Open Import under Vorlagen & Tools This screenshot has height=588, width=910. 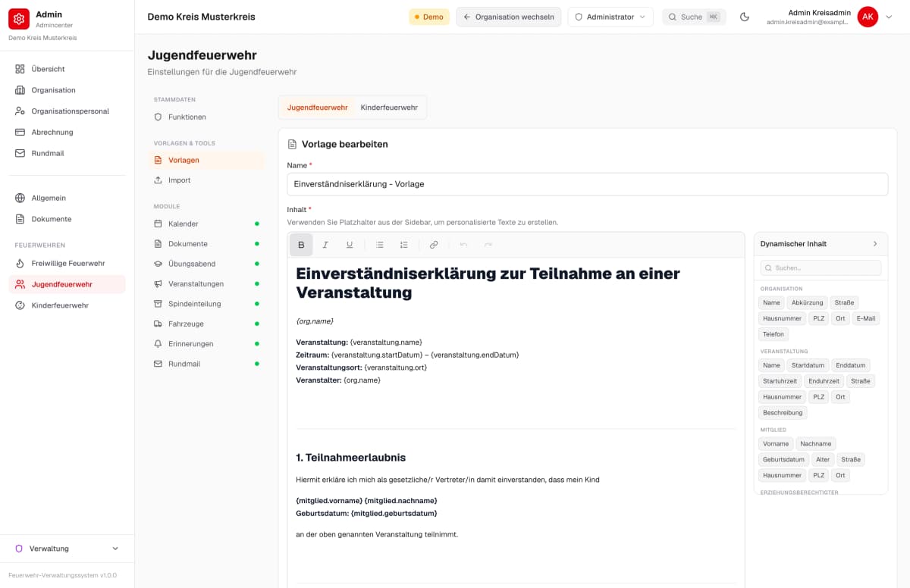(x=206, y=180)
